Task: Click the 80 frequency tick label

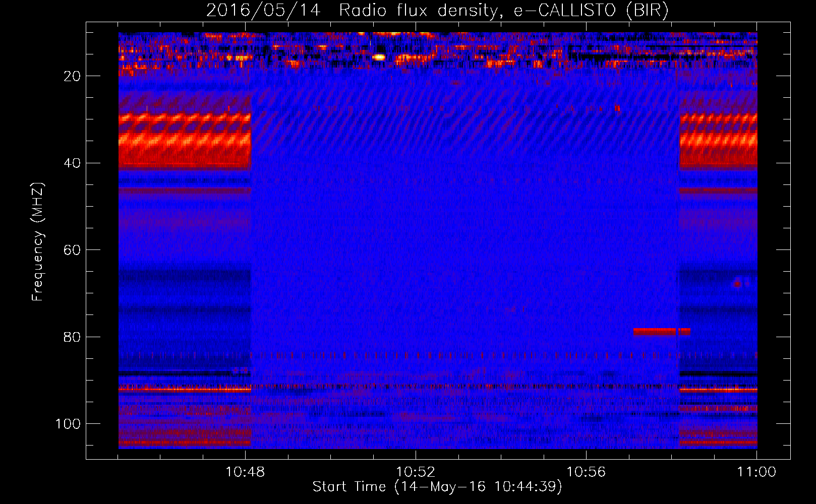Action: (72, 337)
